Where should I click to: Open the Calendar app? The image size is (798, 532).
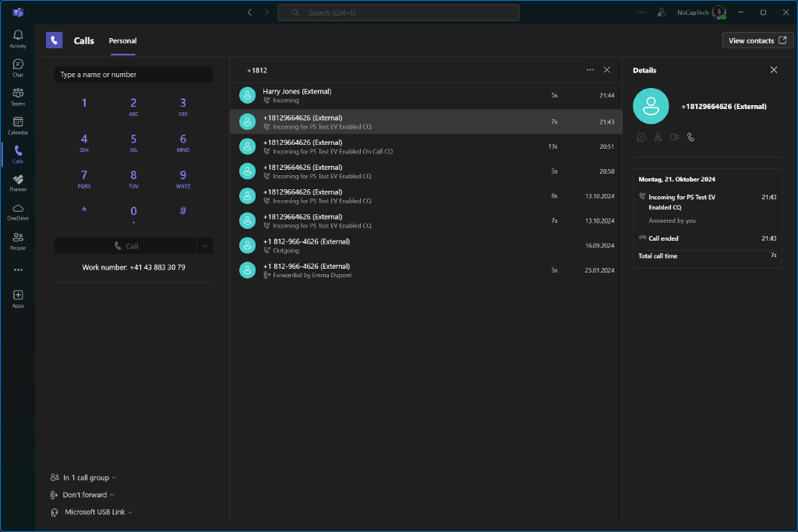pyautogui.click(x=18, y=125)
